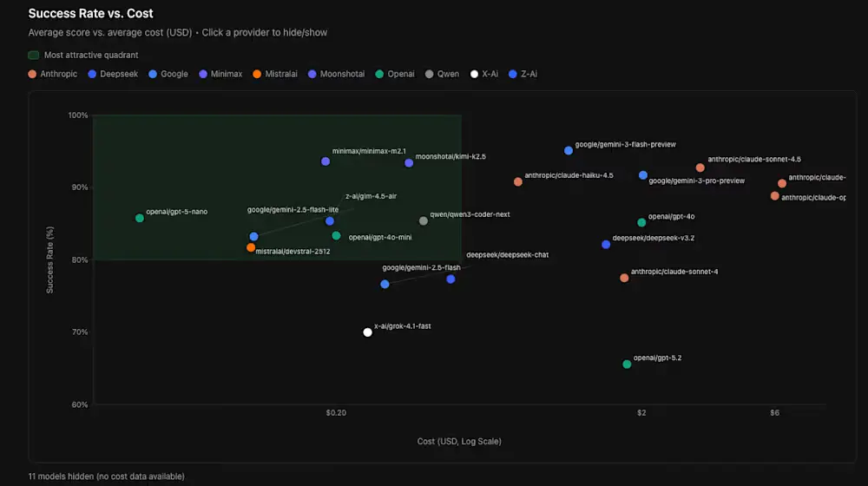Select the anthropic/claude-sonnet-4.5 point
The image size is (868, 486).
click(x=700, y=167)
